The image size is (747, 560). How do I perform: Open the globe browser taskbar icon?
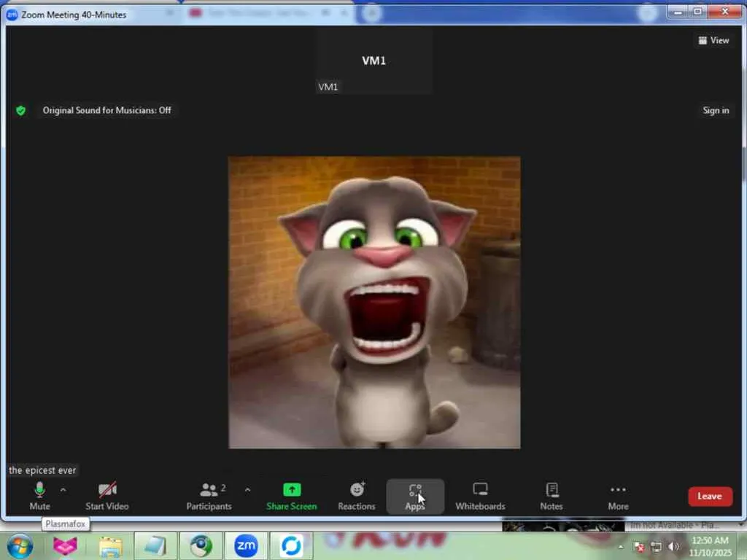(201, 545)
